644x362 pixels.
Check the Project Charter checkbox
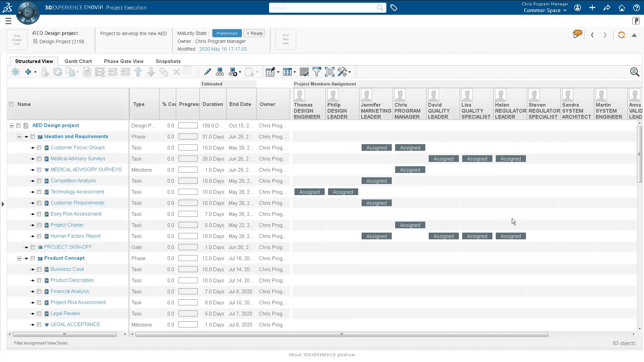[39, 225]
